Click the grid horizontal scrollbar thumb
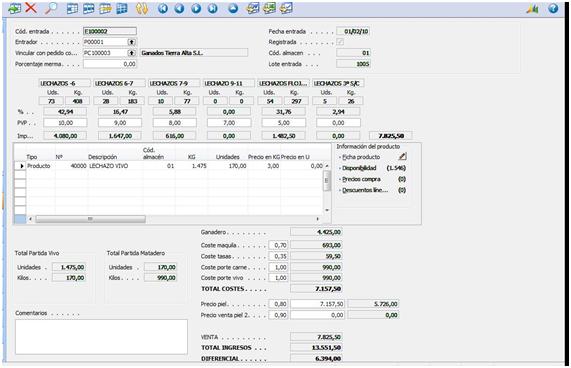Screen dimensions: 571x368 [x=90, y=219]
